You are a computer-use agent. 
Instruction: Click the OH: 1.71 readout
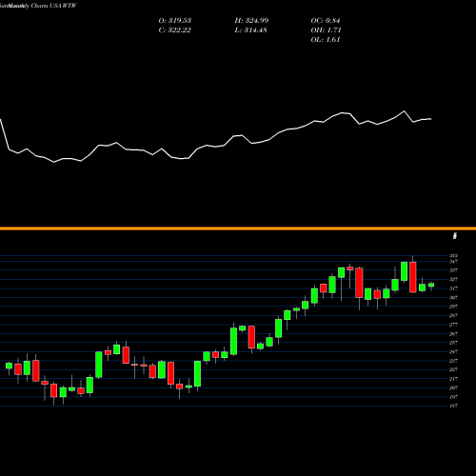coord(326,30)
